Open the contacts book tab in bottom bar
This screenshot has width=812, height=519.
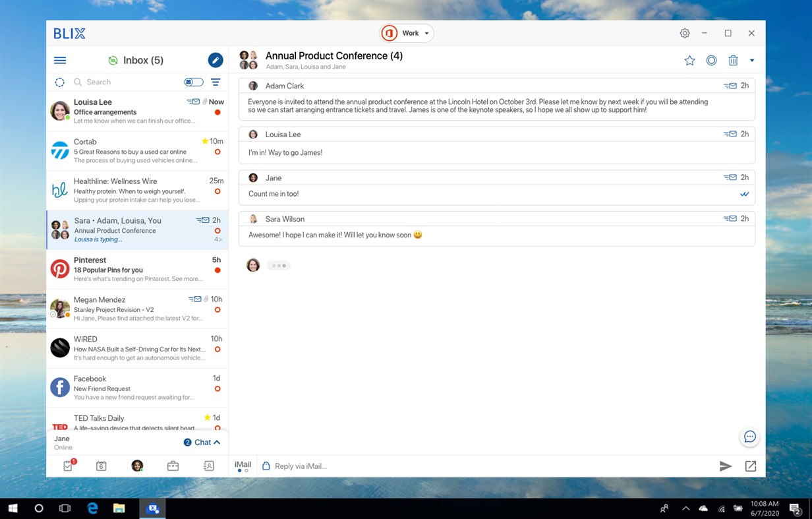(209, 466)
